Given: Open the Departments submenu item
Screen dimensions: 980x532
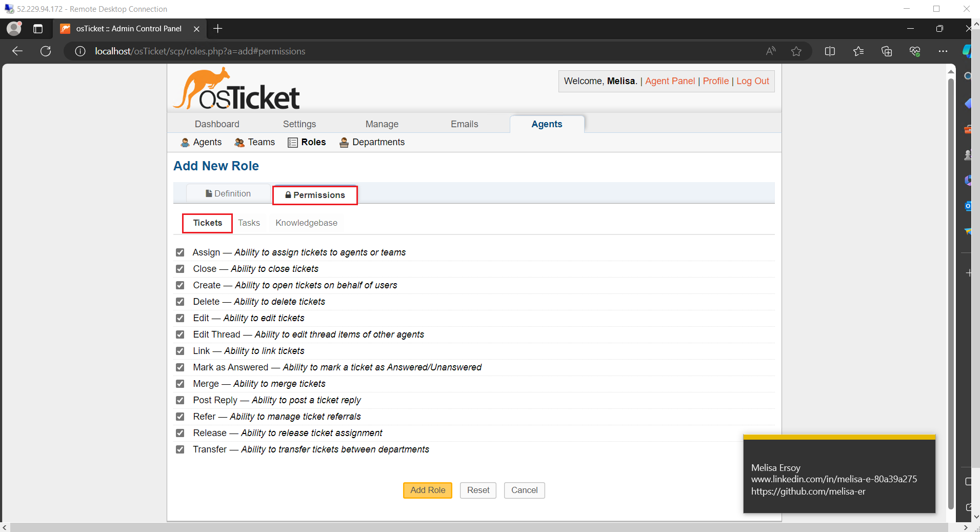Looking at the screenshot, I should pos(372,142).
